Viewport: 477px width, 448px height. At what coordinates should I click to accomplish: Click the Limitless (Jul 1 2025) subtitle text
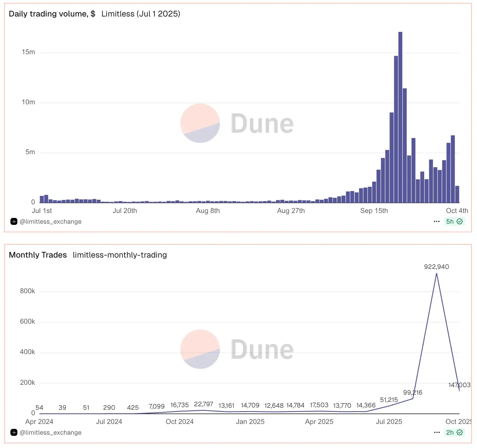click(141, 14)
